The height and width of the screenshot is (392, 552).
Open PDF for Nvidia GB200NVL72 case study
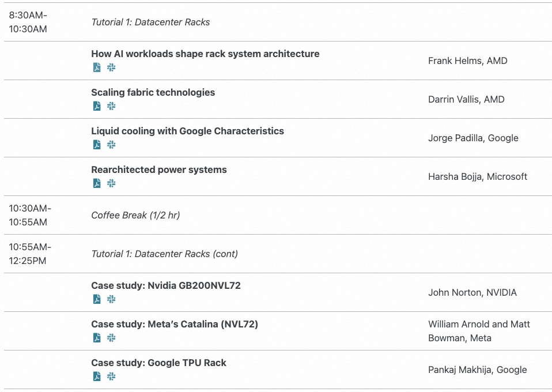97,299
